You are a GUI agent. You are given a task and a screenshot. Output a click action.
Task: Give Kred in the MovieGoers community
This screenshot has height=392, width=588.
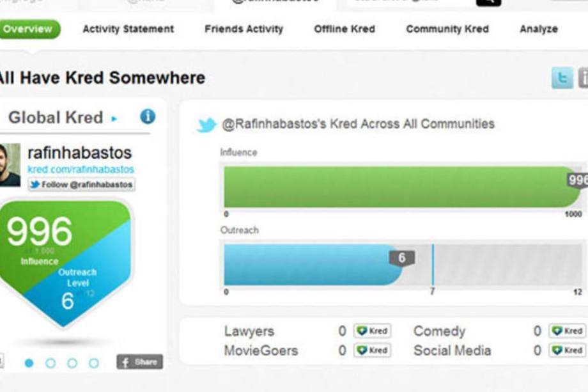(x=373, y=350)
